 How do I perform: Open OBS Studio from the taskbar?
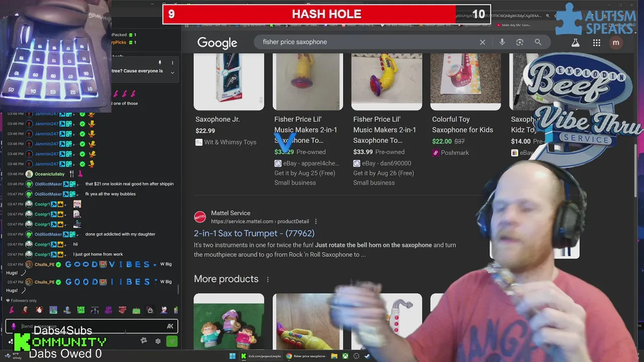[x=356, y=356]
